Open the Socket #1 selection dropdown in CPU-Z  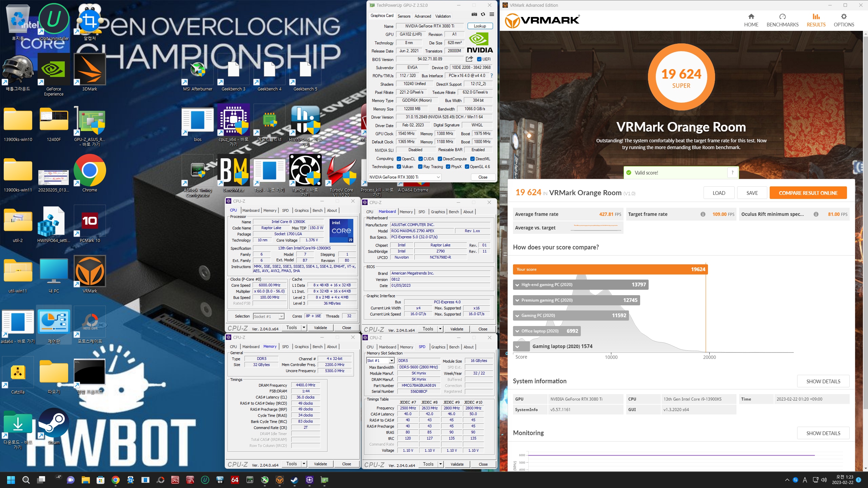pyautogui.click(x=269, y=316)
